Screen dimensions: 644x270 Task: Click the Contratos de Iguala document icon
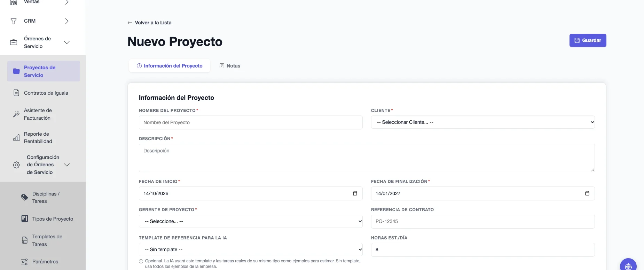tap(16, 93)
